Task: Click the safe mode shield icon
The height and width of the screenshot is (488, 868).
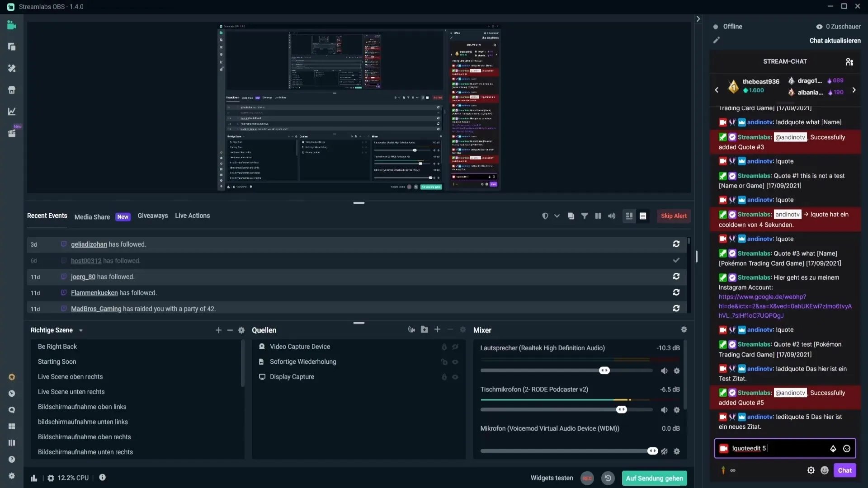Action: point(545,216)
